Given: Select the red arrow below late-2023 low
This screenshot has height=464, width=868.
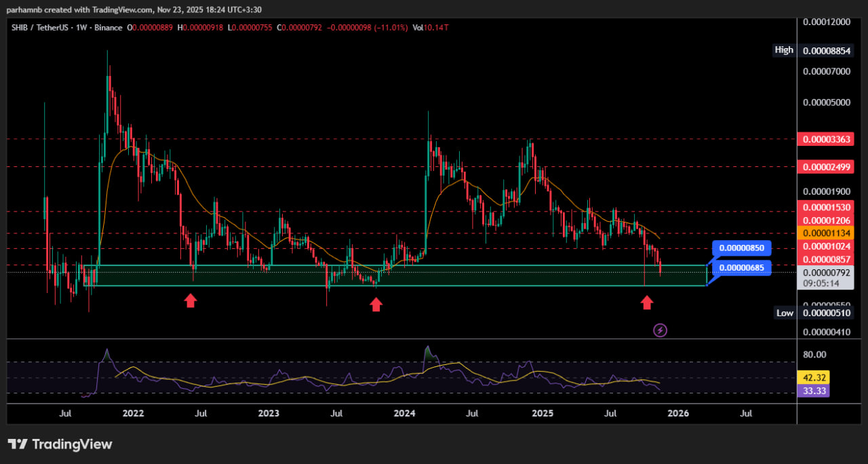Looking at the screenshot, I should click(x=376, y=305).
